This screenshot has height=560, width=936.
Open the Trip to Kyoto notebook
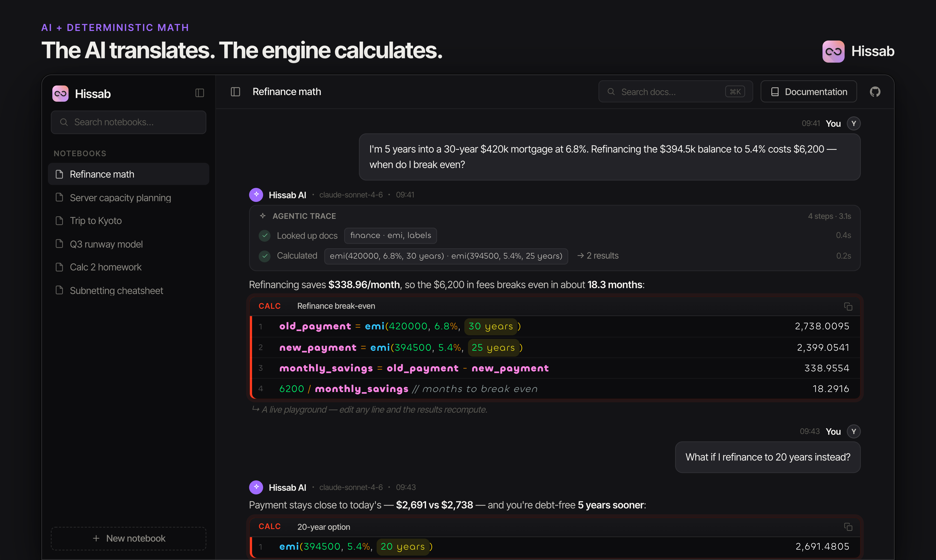(x=128, y=221)
